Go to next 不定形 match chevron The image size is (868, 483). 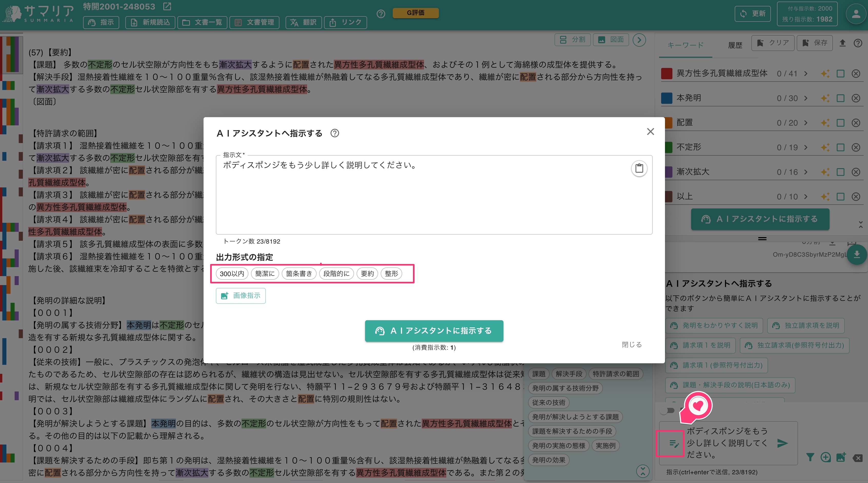click(806, 147)
